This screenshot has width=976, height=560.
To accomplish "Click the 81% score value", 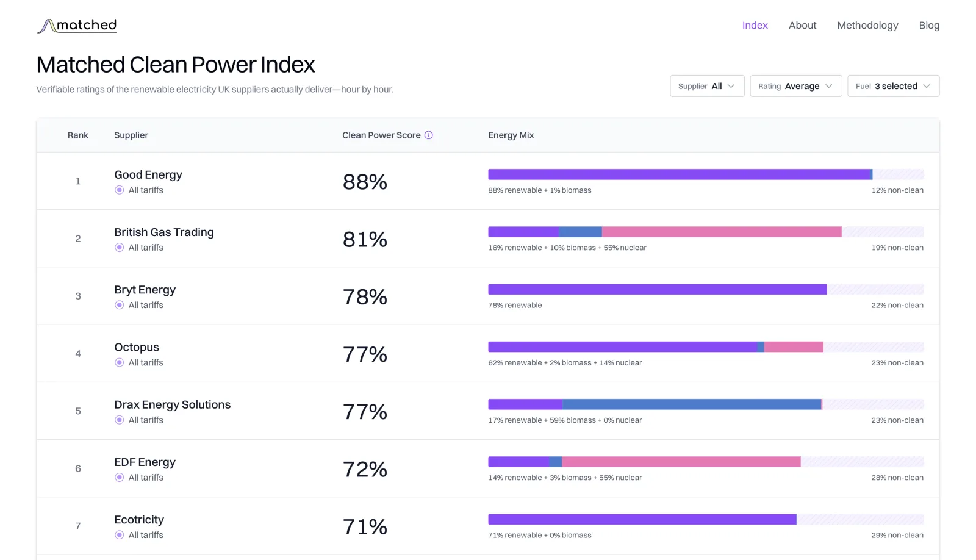I will tap(365, 239).
